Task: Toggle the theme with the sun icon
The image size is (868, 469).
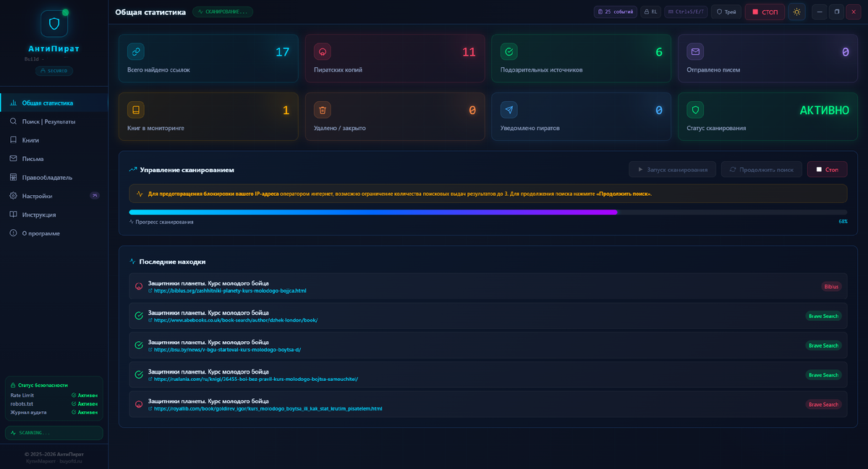Action: 797,12
